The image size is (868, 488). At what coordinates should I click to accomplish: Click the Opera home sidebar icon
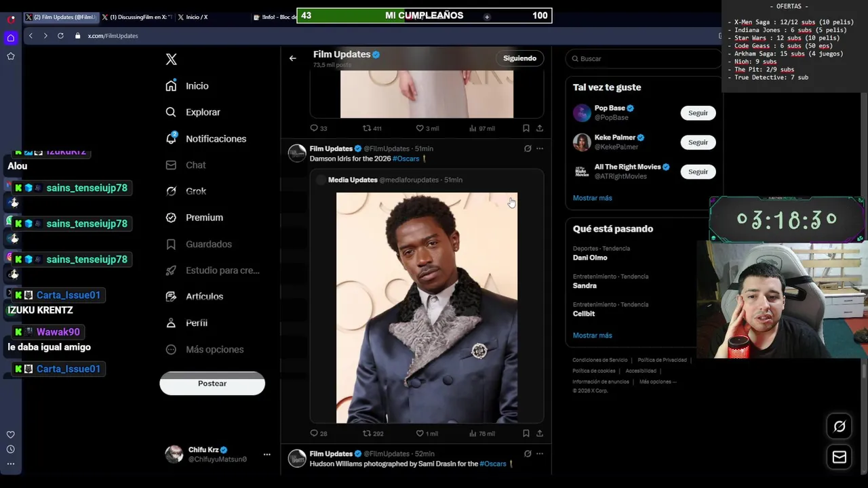(11, 38)
